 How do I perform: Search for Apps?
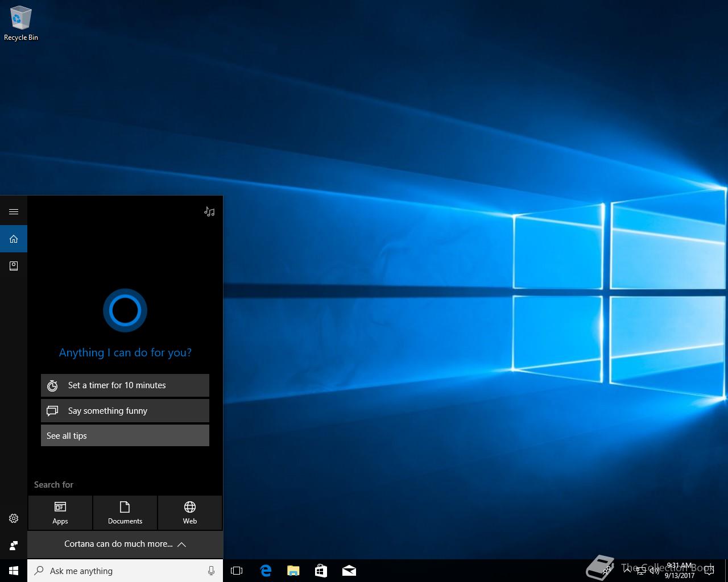click(60, 513)
